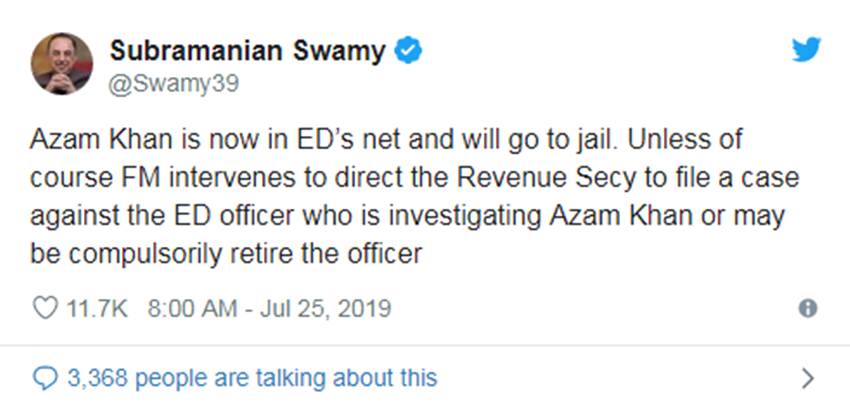The height and width of the screenshot is (409, 850).
Task: Click the Subramanian Swamy display name
Action: coord(247,51)
